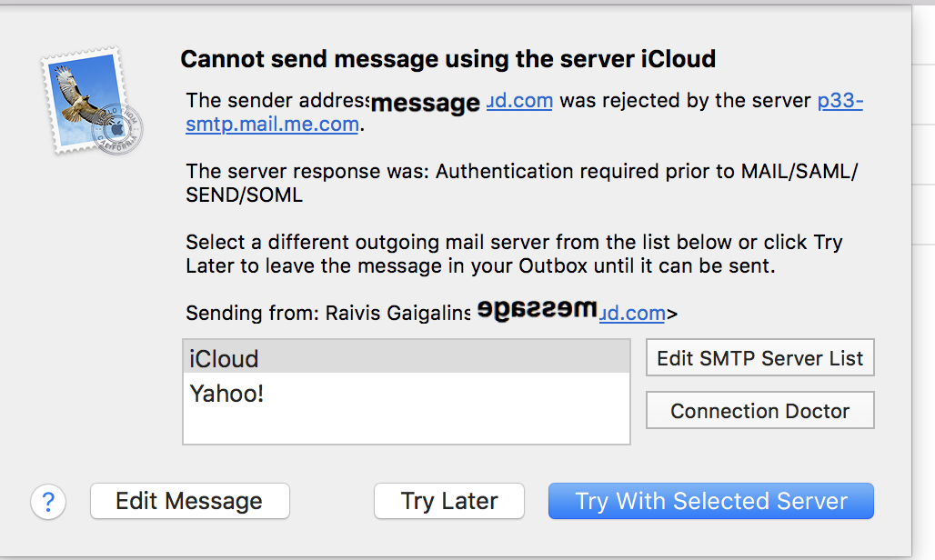
Task: Open the Edit SMTP Server List
Action: click(x=759, y=357)
